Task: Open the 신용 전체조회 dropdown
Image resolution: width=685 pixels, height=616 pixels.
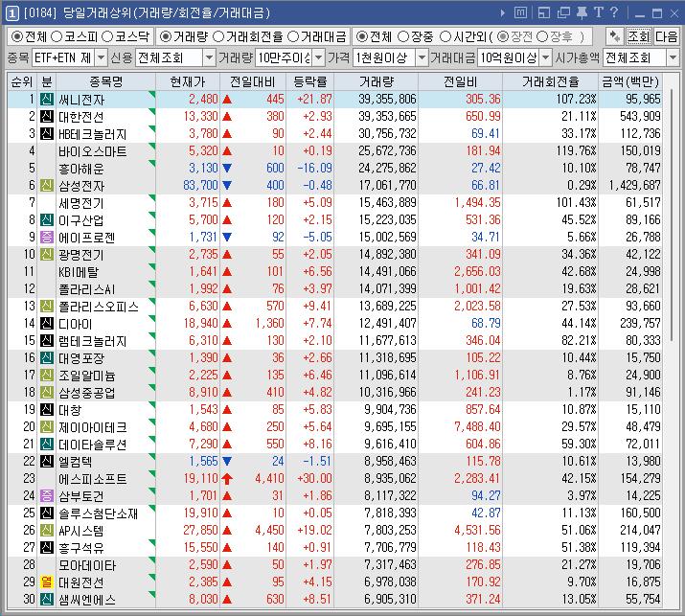Action: (x=210, y=57)
